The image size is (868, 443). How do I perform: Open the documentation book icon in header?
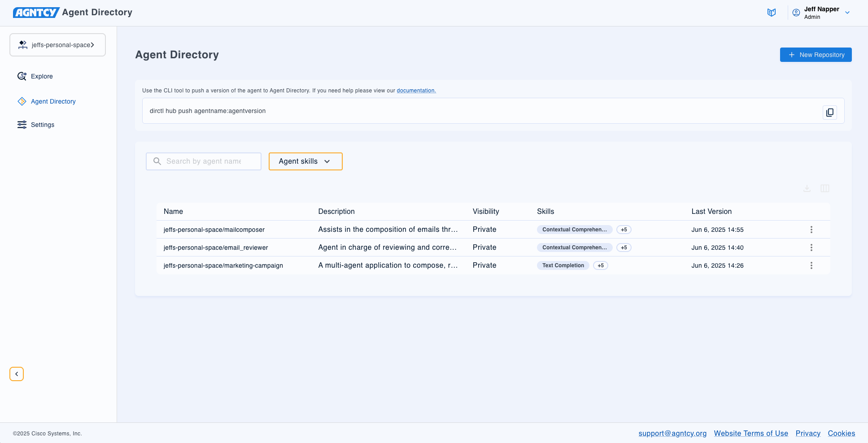click(x=772, y=13)
